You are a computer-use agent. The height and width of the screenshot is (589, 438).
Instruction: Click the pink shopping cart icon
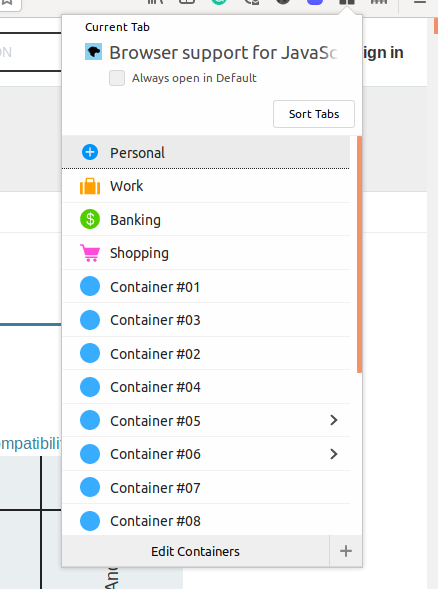pos(90,253)
